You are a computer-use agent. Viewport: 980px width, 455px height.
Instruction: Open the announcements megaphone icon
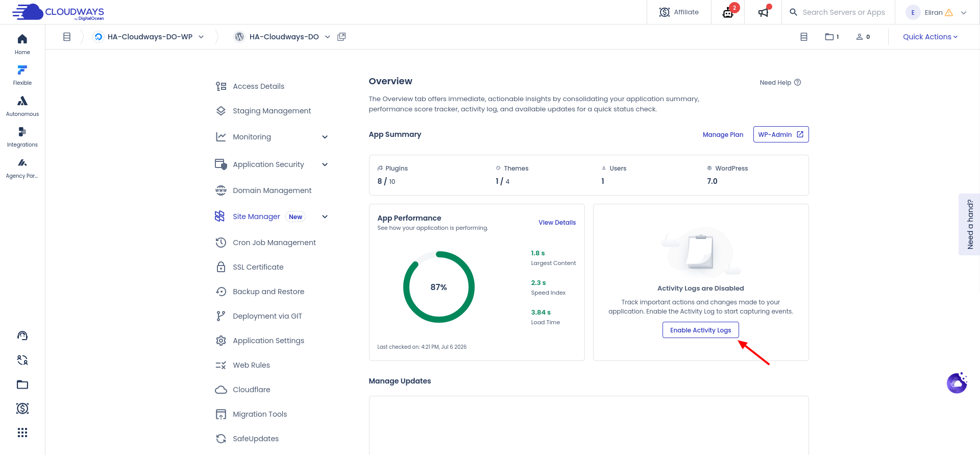pos(764,12)
